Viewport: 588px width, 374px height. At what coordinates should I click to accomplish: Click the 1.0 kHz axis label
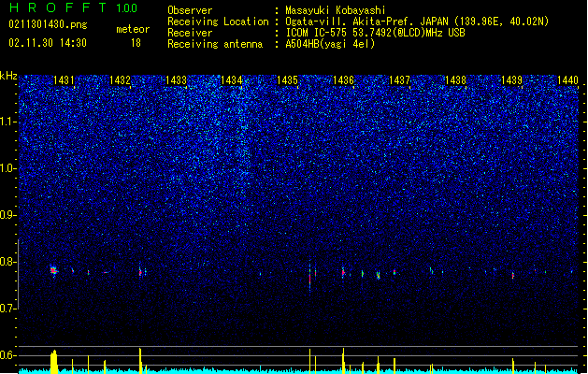coord(8,168)
